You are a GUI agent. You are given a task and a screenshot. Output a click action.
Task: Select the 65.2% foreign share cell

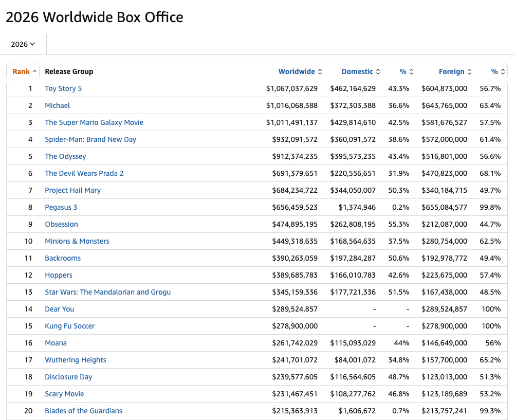pyautogui.click(x=490, y=360)
